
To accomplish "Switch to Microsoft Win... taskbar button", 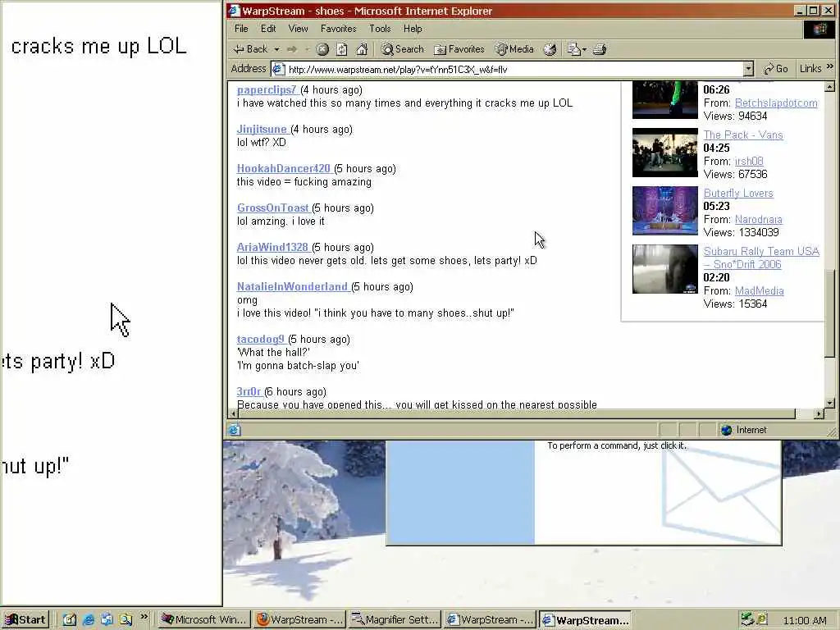I will 204,620.
